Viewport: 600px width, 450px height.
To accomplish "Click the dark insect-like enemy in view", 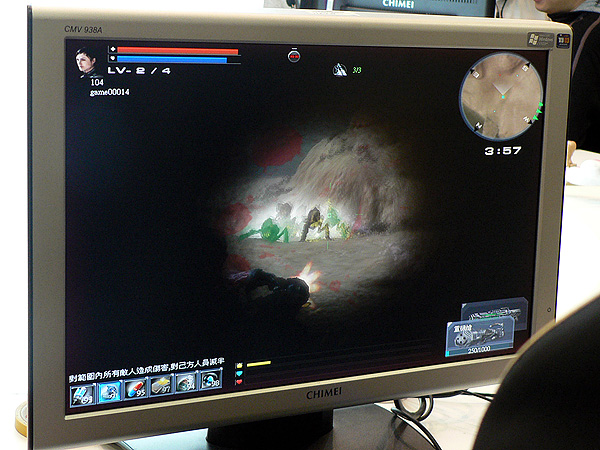I will [x=314, y=224].
